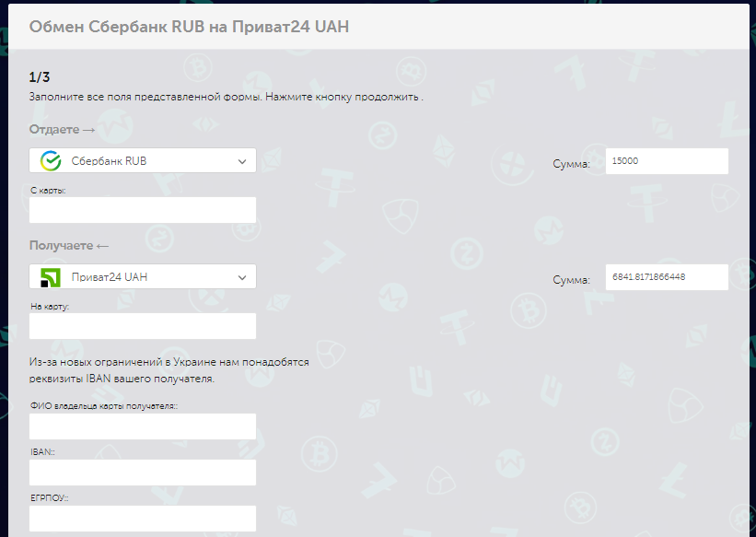
Task: Click the chevron arrow in Приват24 UAH selector
Action: tap(242, 278)
